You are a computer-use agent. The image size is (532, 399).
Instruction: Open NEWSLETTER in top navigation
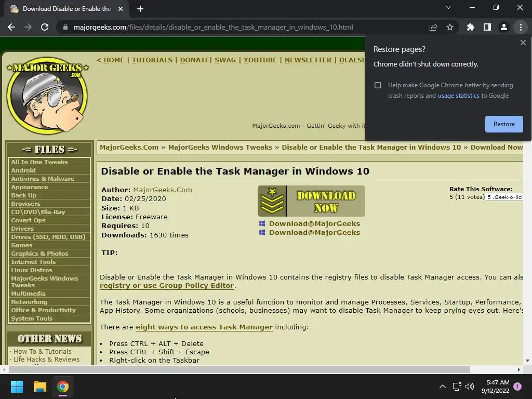coord(308,60)
